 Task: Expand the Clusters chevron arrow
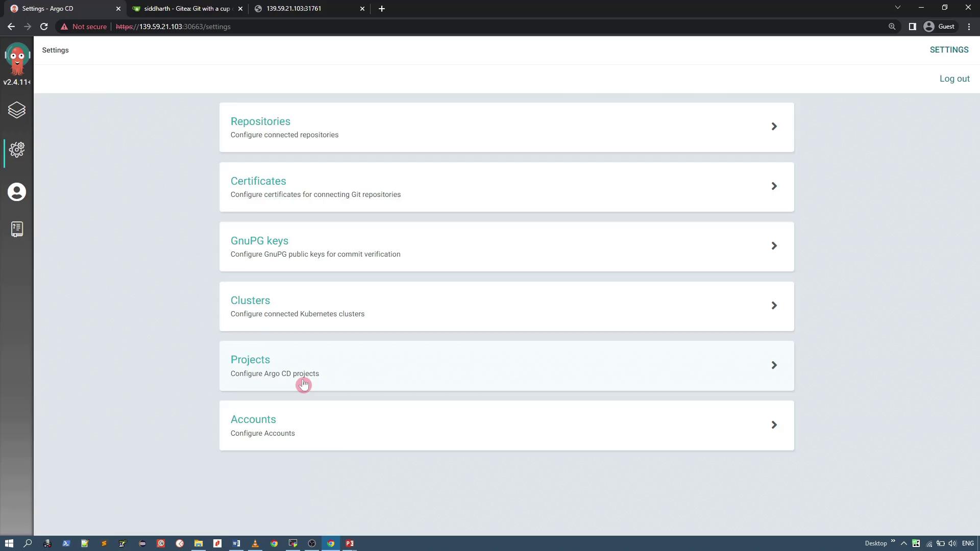774,306
